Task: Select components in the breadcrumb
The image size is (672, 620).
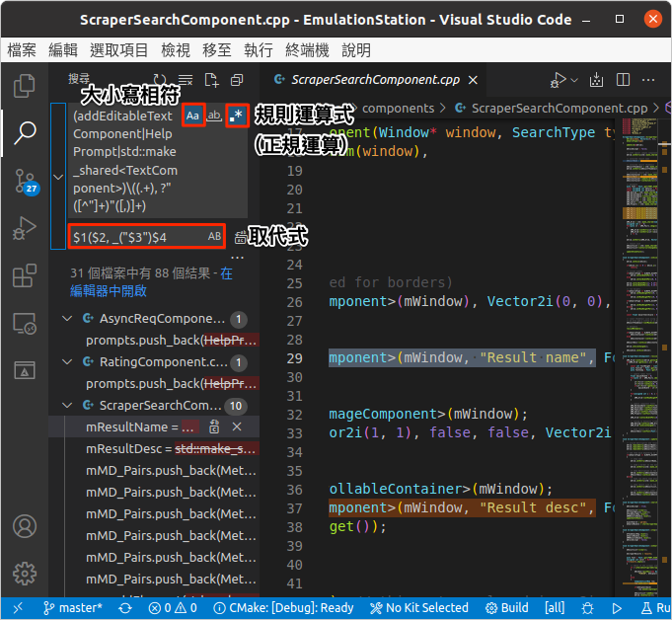Action: (x=398, y=109)
